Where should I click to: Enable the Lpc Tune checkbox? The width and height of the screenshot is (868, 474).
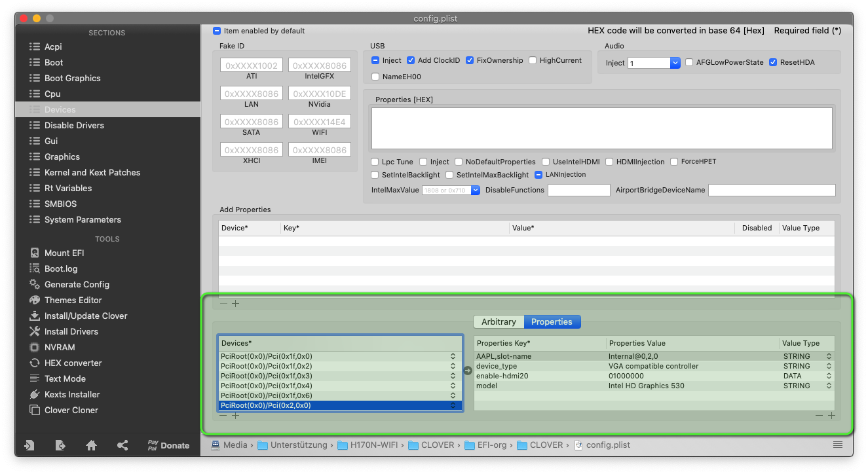375,162
